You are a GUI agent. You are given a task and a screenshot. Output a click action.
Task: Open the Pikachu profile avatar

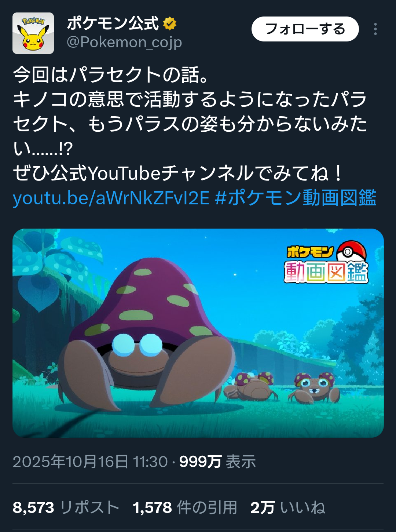(x=33, y=33)
